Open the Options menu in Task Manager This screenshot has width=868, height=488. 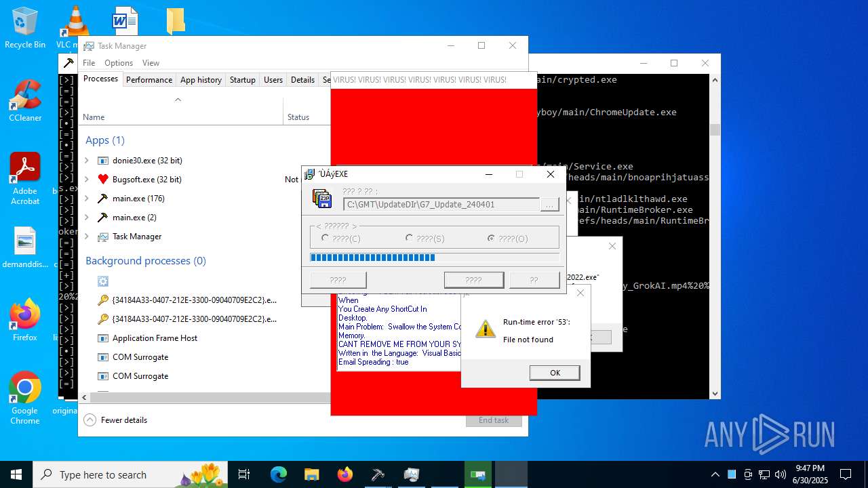[x=119, y=63]
